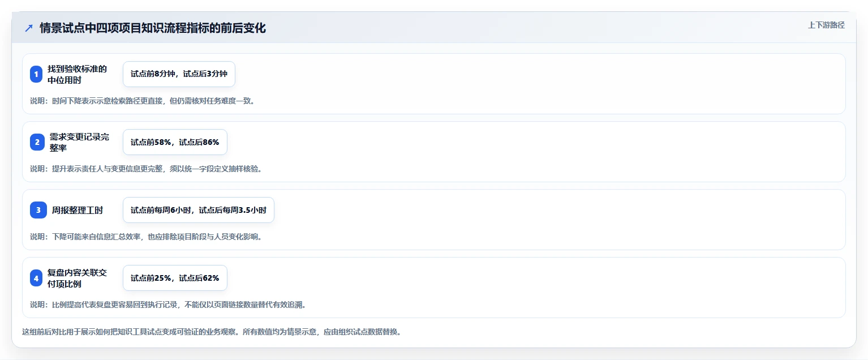
Task: Click the number 1 badge
Action: [x=37, y=74]
